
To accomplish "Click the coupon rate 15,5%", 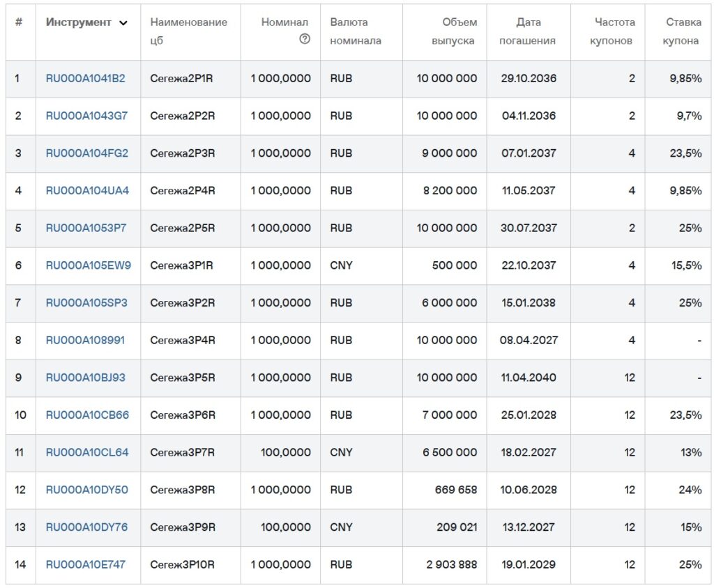I will [686, 265].
